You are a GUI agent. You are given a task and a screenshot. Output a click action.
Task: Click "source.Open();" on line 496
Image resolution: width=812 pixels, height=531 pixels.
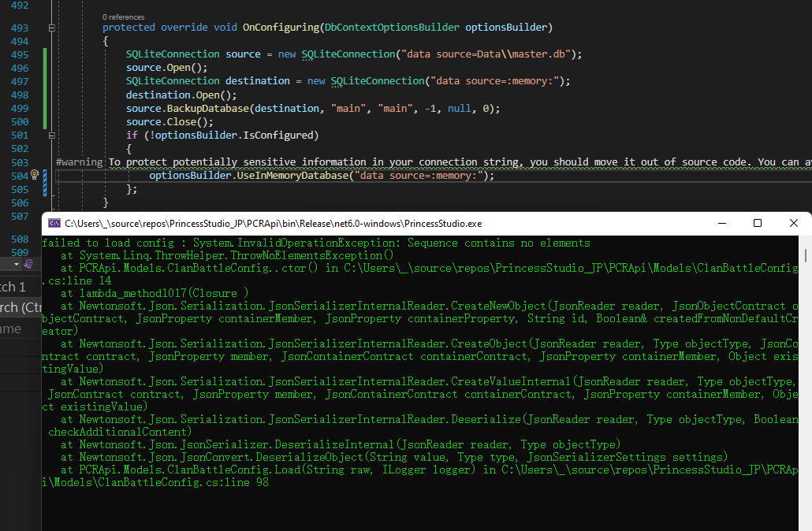point(167,68)
